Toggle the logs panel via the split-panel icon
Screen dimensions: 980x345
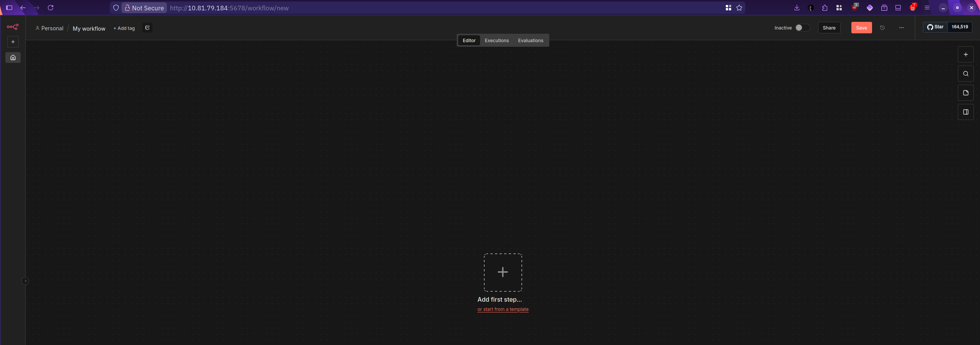965,112
